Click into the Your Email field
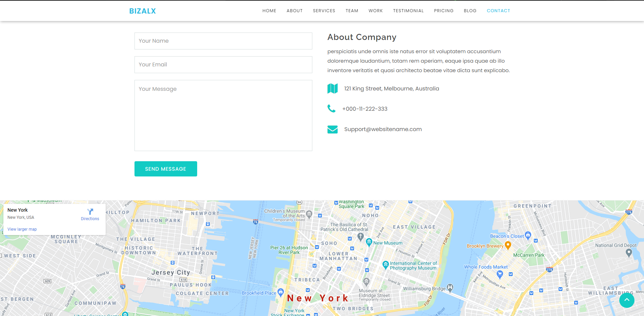644x316 pixels. [x=223, y=65]
